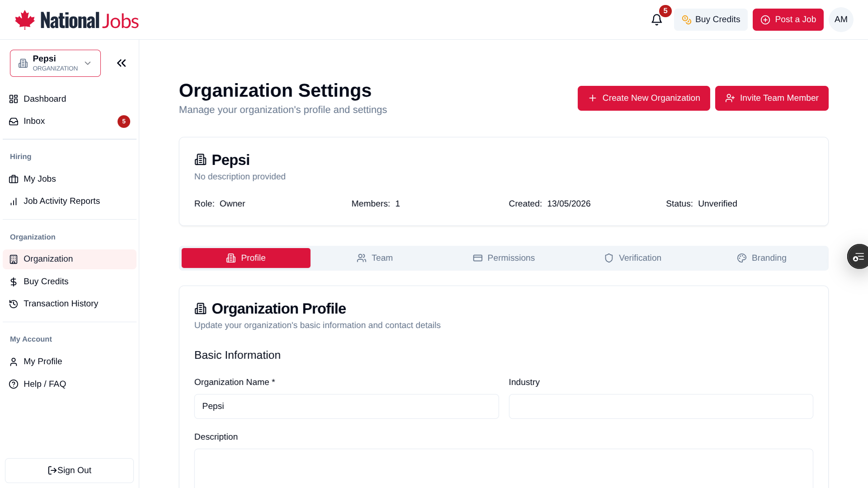This screenshot has width=868, height=488.
Task: Click the Organization building icon in sidebar
Action: [x=14, y=259]
